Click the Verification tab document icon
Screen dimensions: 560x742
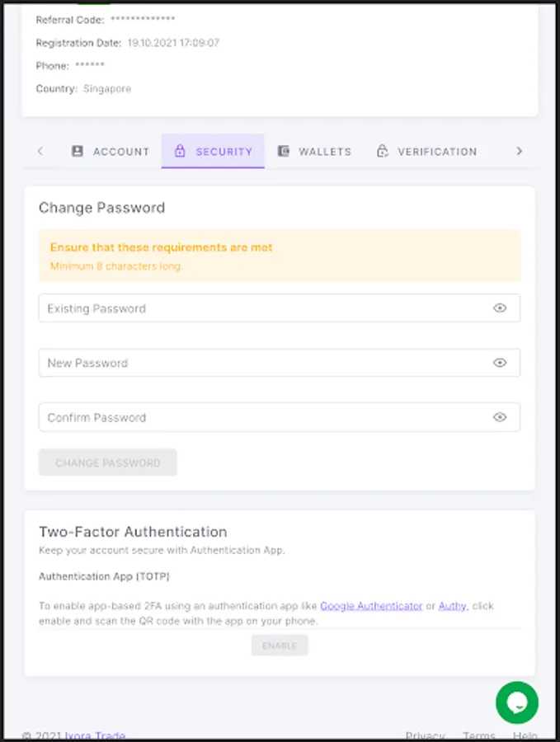(x=382, y=152)
